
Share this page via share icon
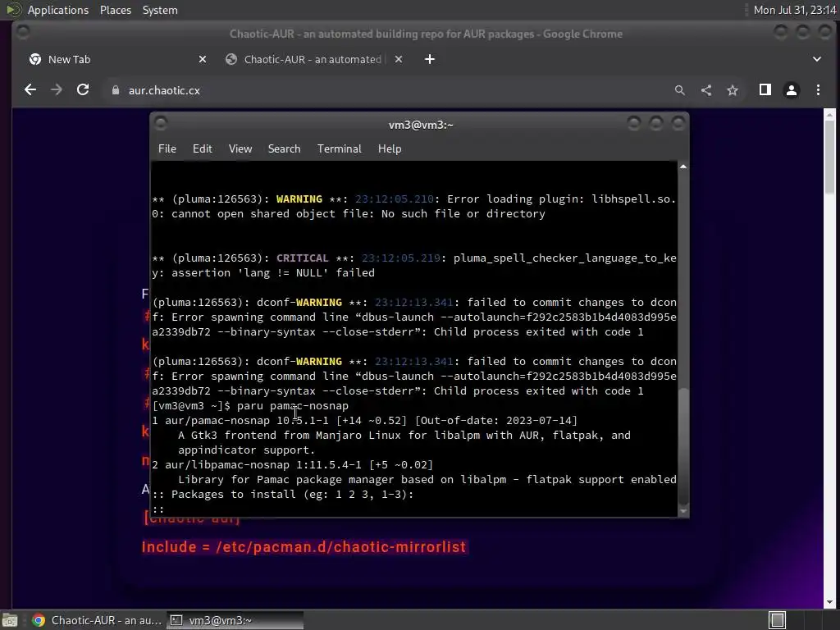706,90
